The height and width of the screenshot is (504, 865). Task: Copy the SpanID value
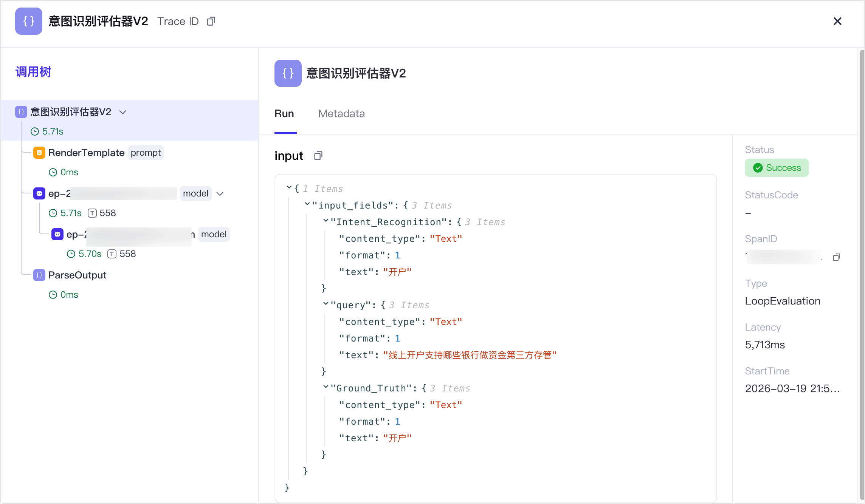836,257
